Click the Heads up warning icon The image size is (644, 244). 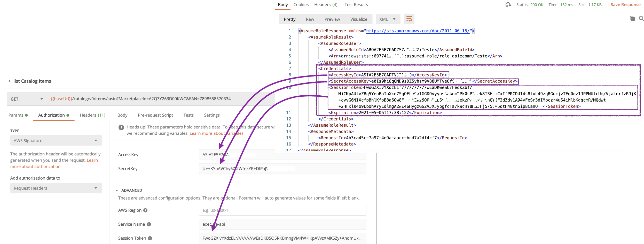pos(121,127)
